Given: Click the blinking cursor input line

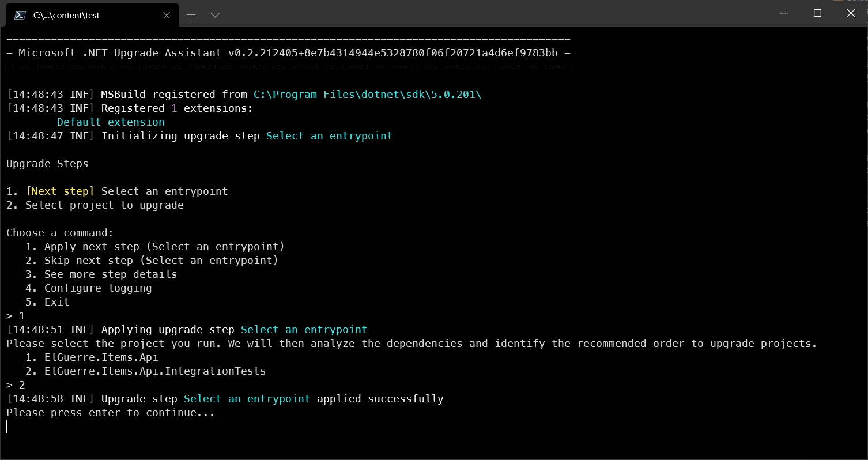Looking at the screenshot, I should (7, 427).
